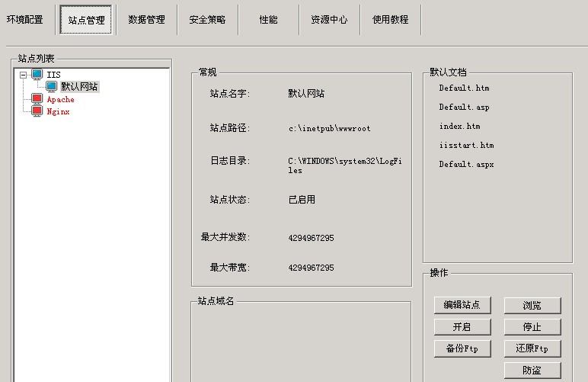Click the 浏览 button
588x382 pixels.
pos(532,306)
